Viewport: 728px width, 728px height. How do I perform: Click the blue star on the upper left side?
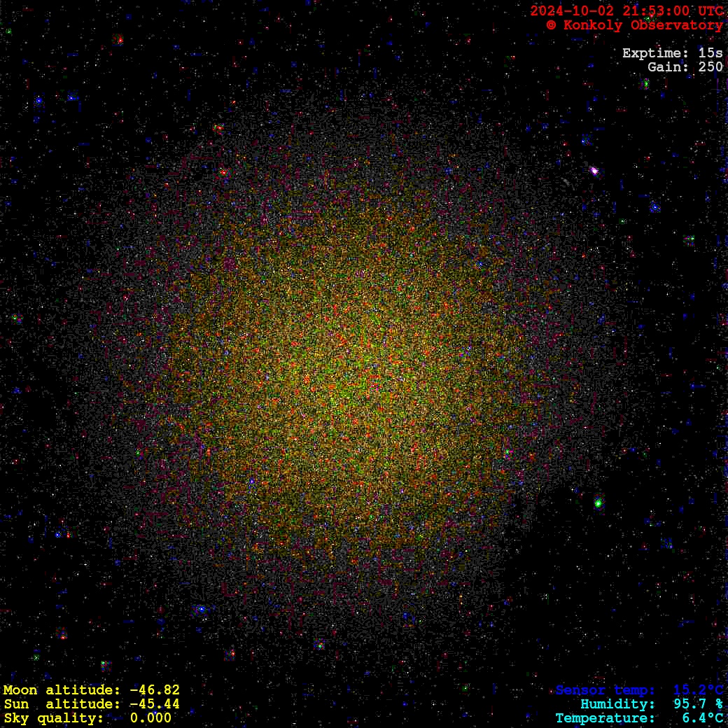click(x=38, y=101)
